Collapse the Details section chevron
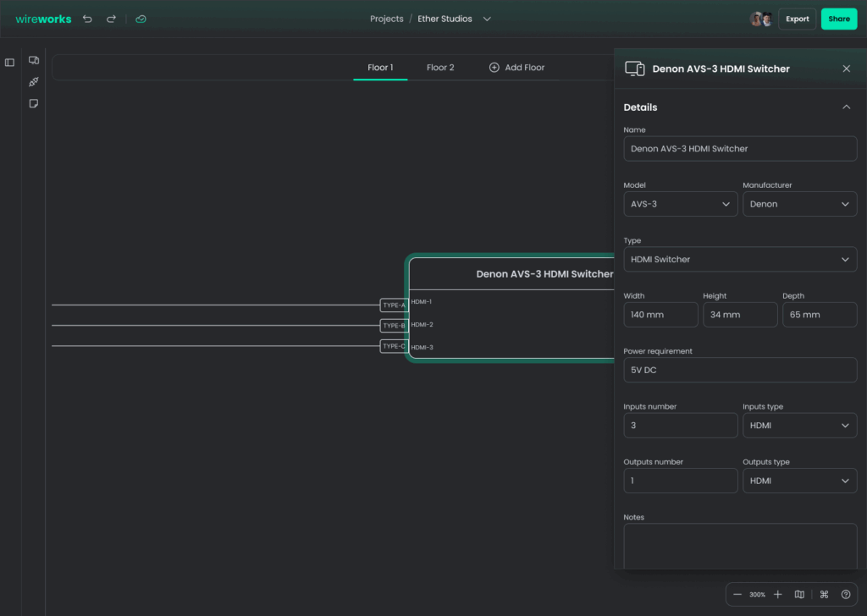Viewport: 867px width, 616px height. pos(846,107)
